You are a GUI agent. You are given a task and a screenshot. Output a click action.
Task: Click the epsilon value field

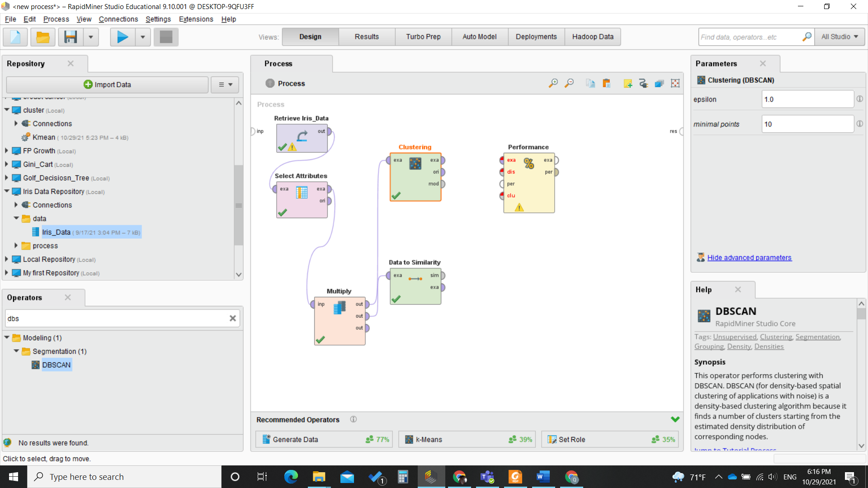807,99
